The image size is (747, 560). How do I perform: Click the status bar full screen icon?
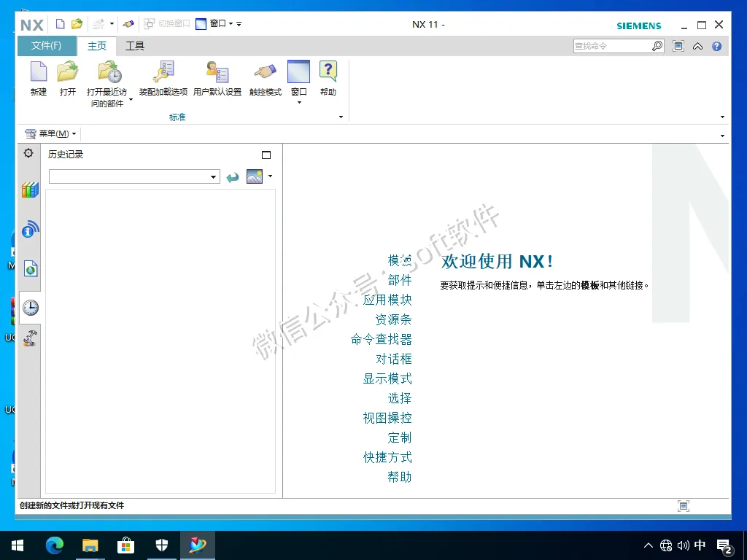point(683,506)
